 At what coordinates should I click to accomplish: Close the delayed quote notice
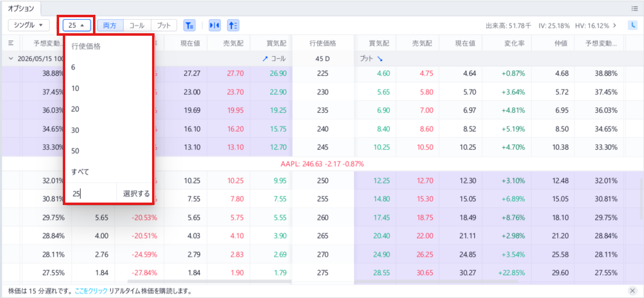pyautogui.click(x=633, y=290)
